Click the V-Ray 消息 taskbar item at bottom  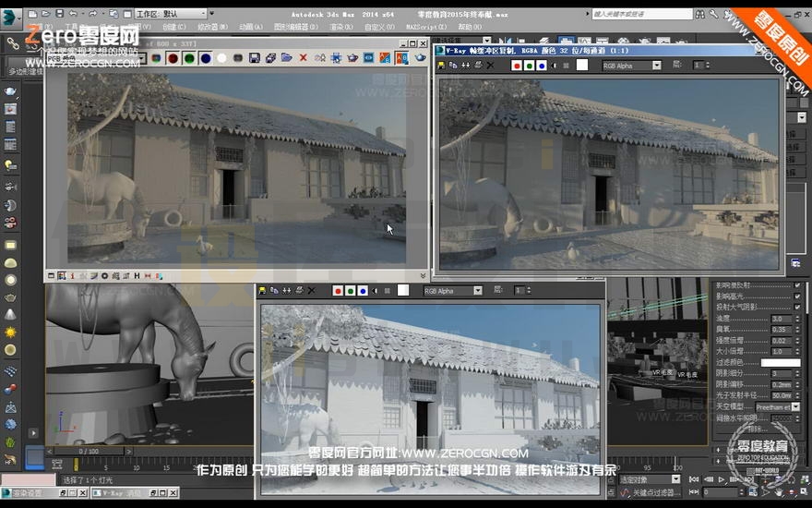click(x=136, y=493)
